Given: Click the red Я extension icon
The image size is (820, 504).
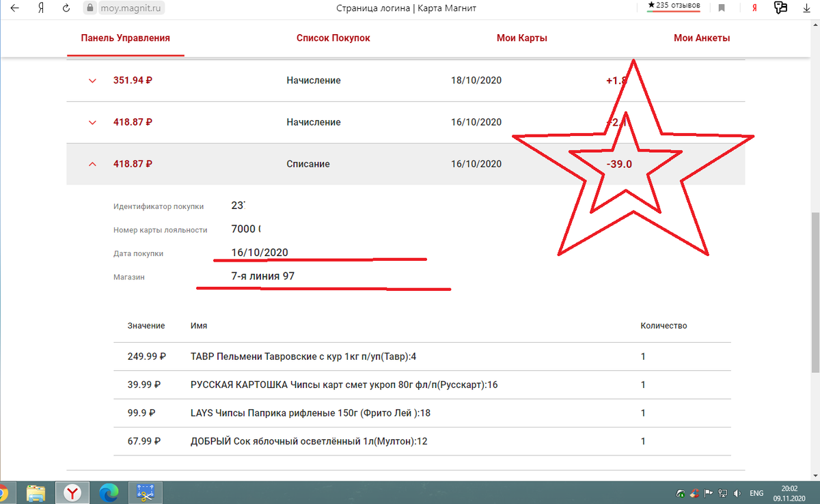Looking at the screenshot, I should 754,8.
